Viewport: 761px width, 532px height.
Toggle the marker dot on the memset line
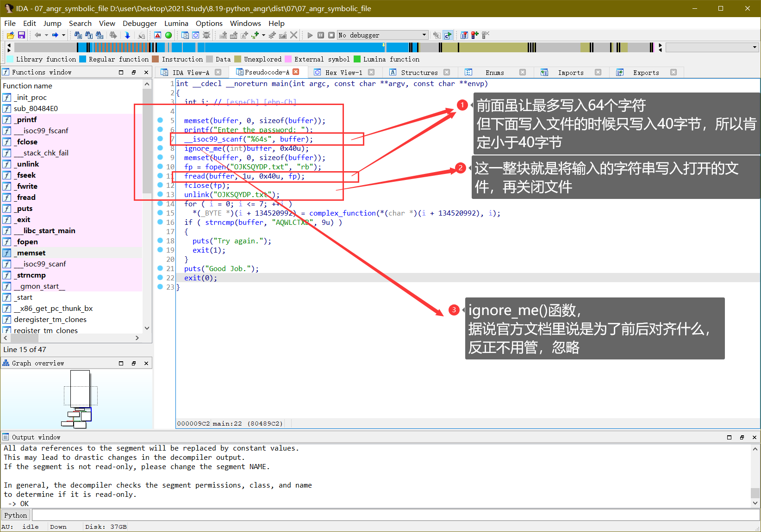[x=160, y=120]
